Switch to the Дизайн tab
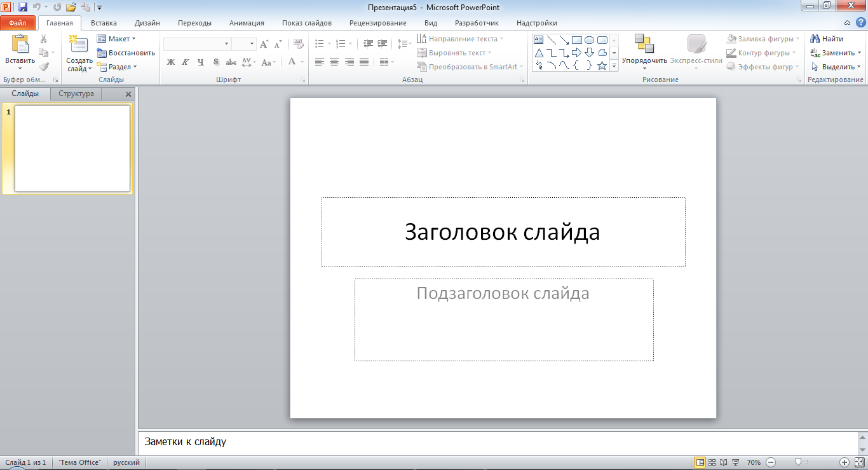868x470 pixels. 147,23
